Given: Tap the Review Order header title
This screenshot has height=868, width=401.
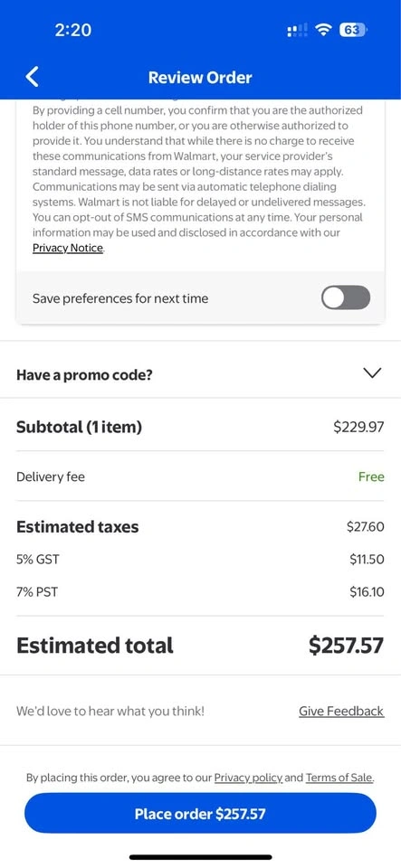Looking at the screenshot, I should pyautogui.click(x=200, y=78).
